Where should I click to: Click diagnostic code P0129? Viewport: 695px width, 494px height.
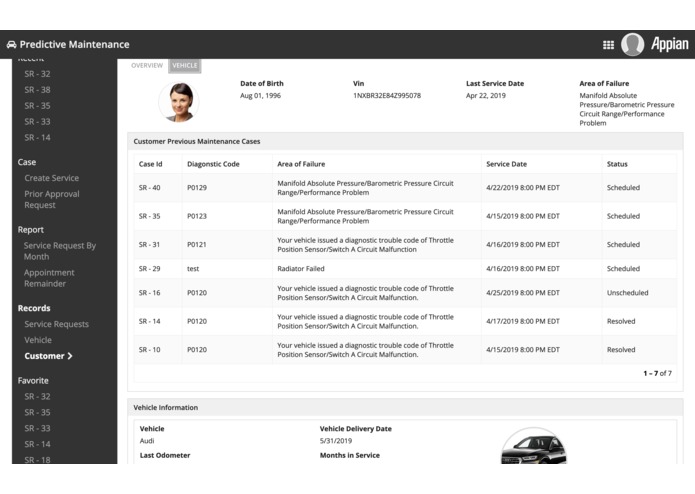[x=197, y=188]
